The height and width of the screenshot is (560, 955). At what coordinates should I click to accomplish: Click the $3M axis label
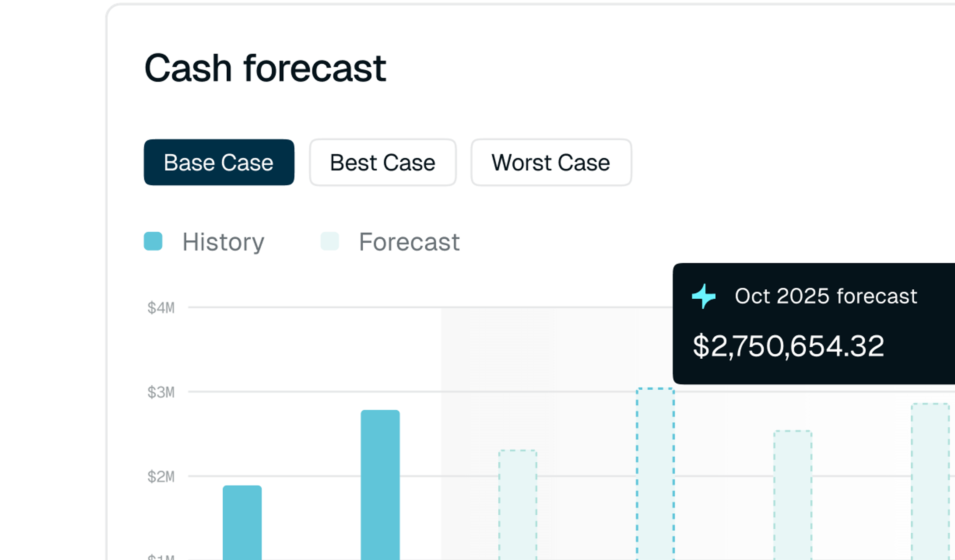tap(161, 392)
